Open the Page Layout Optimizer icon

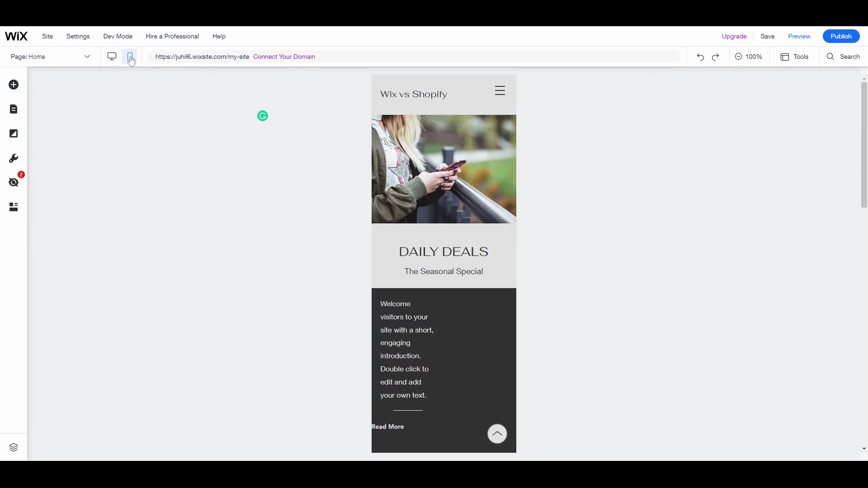click(14, 207)
